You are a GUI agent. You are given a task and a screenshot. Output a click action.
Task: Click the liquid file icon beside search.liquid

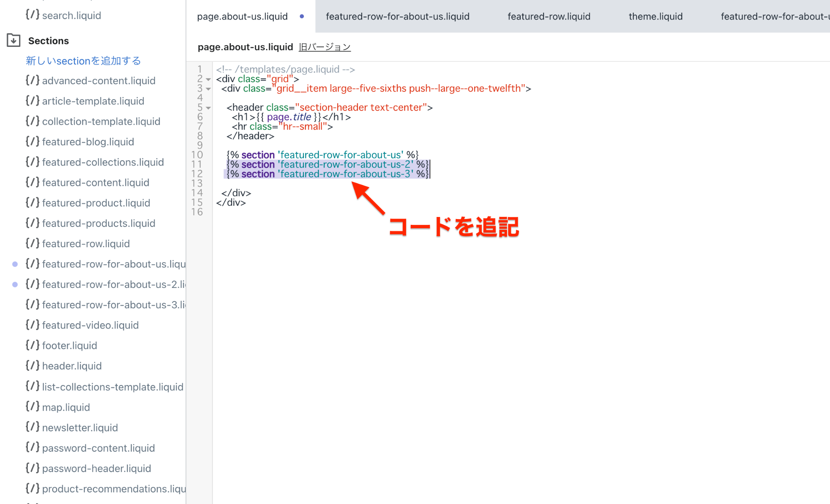coord(32,15)
